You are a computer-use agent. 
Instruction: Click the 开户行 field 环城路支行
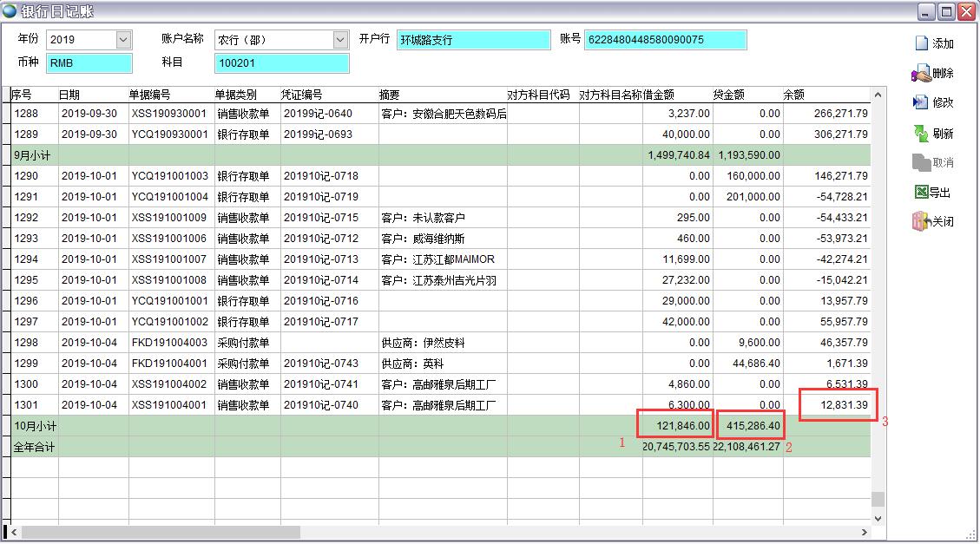point(473,40)
